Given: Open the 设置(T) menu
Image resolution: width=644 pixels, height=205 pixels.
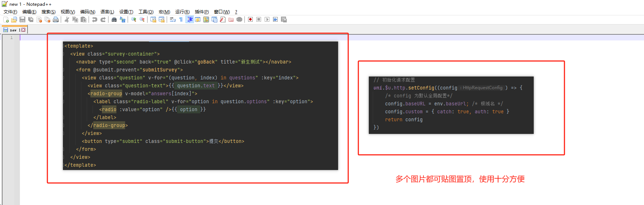Looking at the screenshot, I should (126, 12).
